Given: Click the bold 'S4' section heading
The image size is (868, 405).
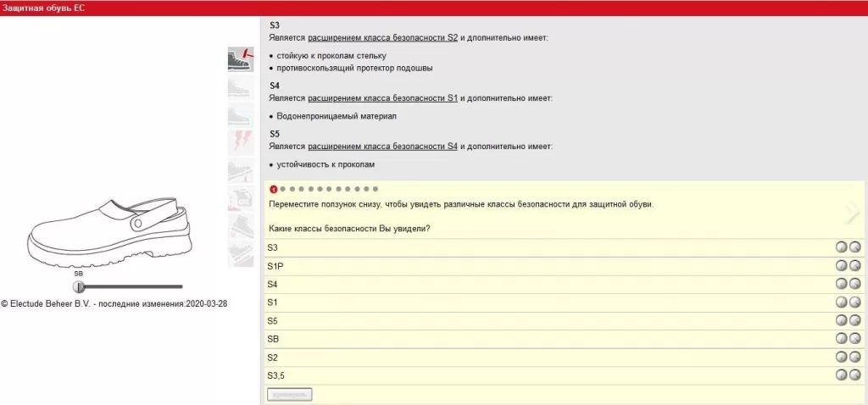Looking at the screenshot, I should [275, 86].
